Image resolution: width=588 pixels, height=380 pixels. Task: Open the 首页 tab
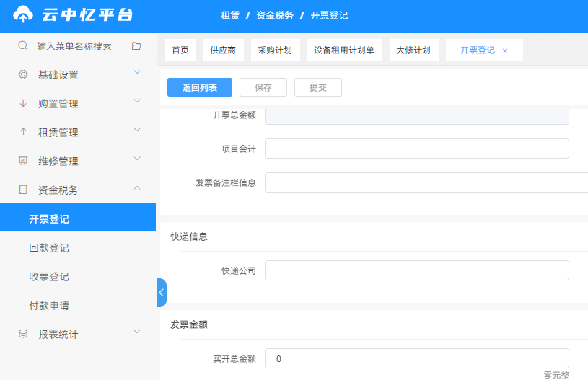click(x=180, y=50)
